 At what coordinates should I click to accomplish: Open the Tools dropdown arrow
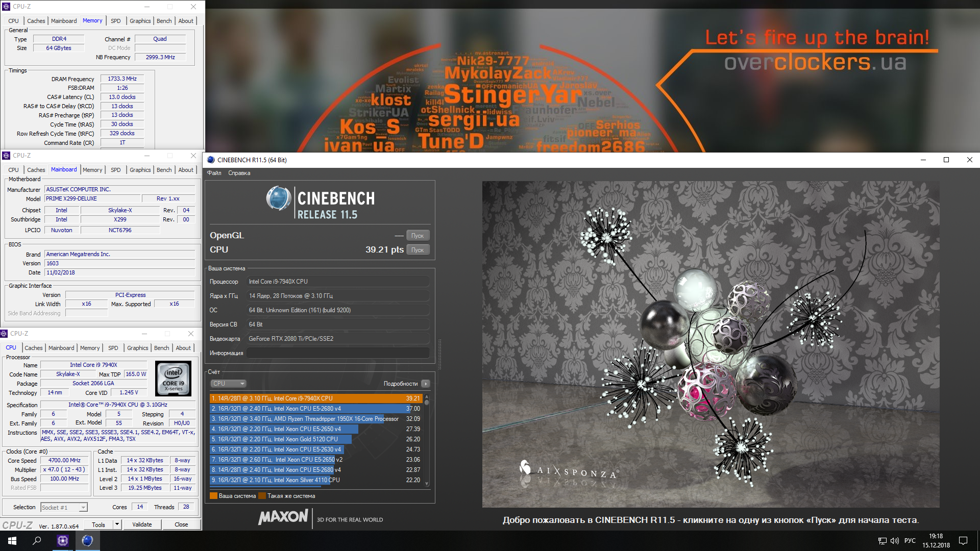coord(117,524)
